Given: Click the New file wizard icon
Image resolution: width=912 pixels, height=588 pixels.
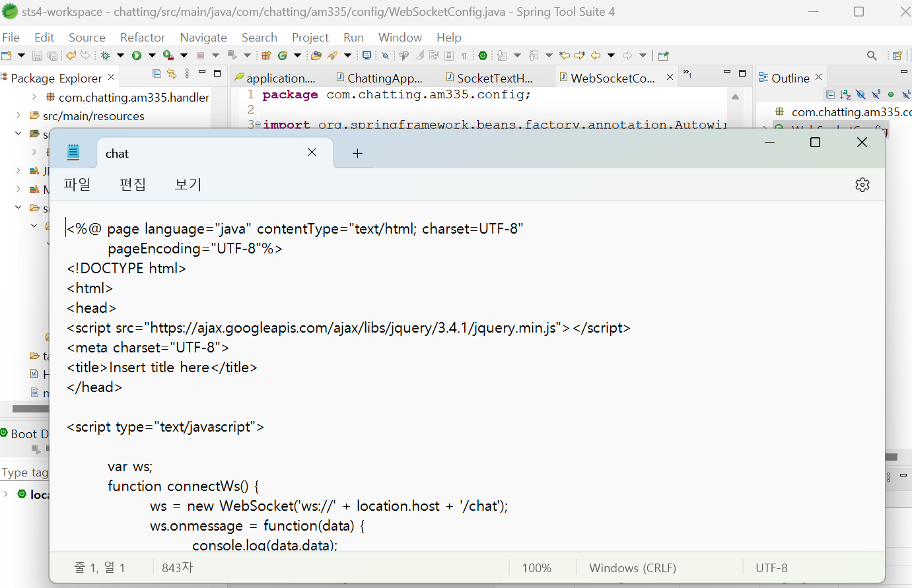Looking at the screenshot, I should pos(7,55).
